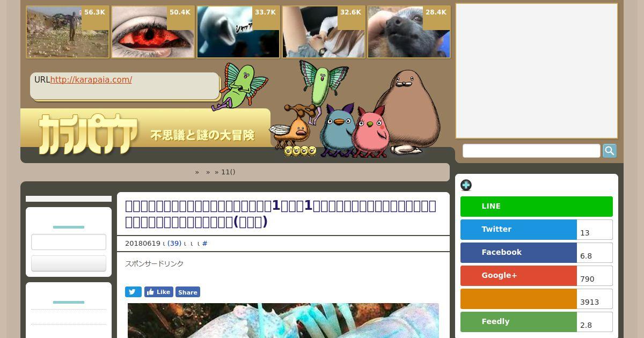
Task: Click the blue bird mascot character
Action: (337, 130)
